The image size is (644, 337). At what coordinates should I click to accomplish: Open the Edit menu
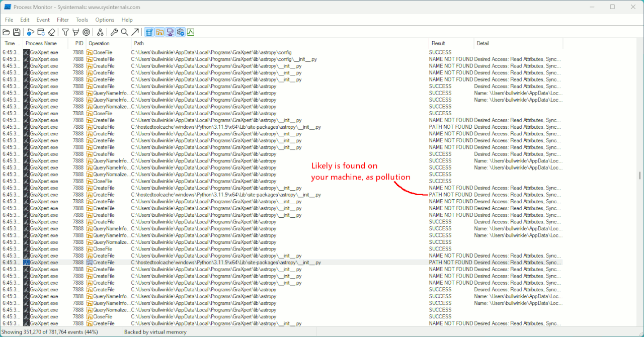[x=25, y=20]
